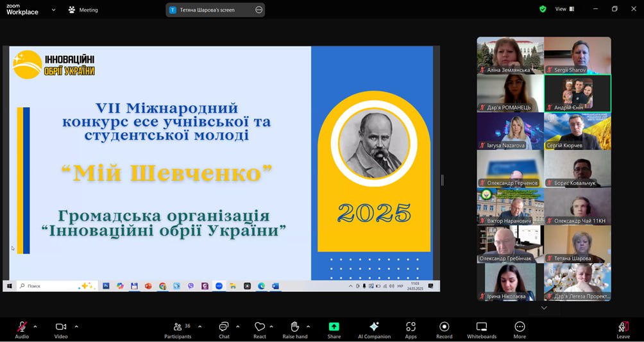Open Word icon in shared taskbar
This screenshot has height=342, width=644.
[x=275, y=286]
